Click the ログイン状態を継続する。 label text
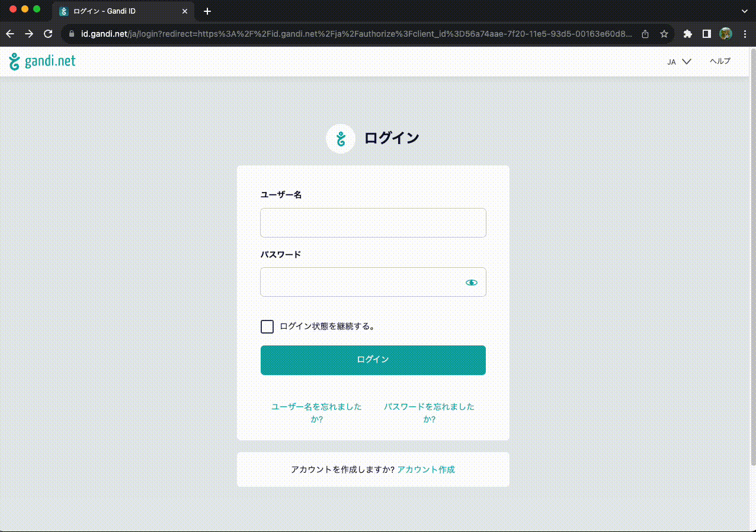 pyautogui.click(x=327, y=326)
